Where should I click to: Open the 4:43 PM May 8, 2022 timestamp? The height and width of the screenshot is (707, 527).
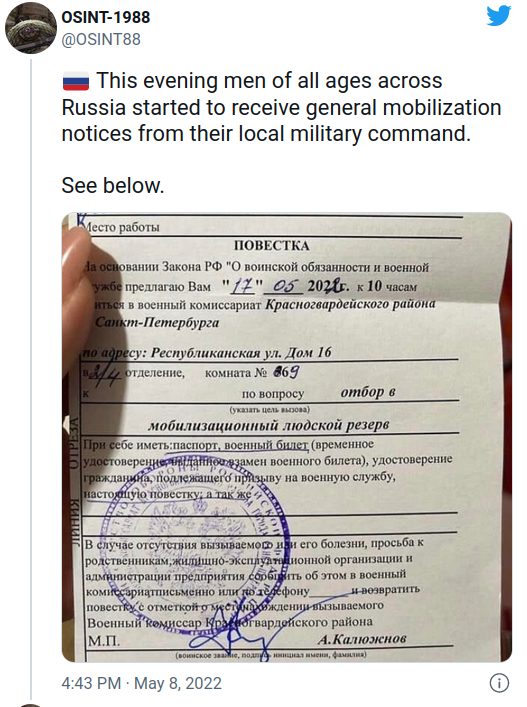[142, 683]
